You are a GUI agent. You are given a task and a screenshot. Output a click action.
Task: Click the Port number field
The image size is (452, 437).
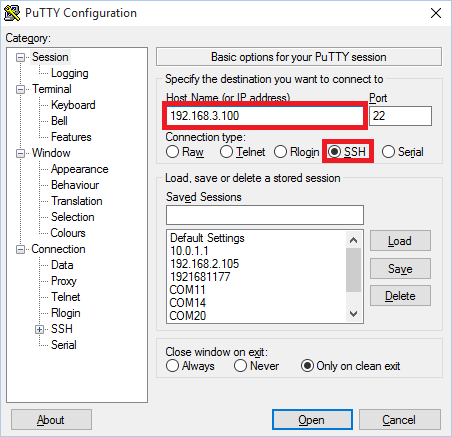tap(401, 116)
